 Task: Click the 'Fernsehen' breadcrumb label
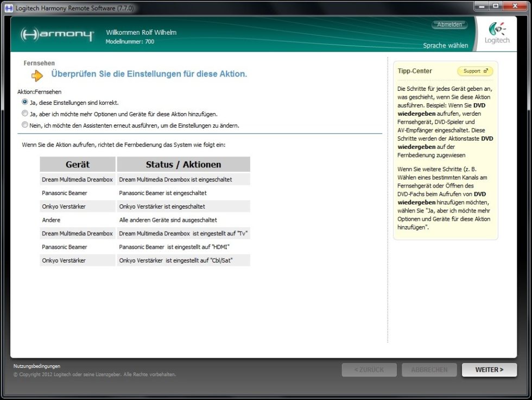click(x=39, y=63)
